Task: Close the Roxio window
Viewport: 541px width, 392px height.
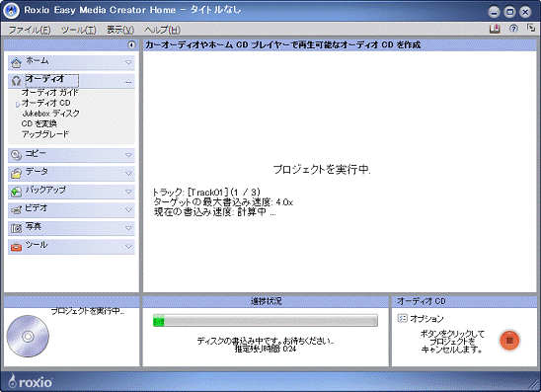Action: click(525, 12)
